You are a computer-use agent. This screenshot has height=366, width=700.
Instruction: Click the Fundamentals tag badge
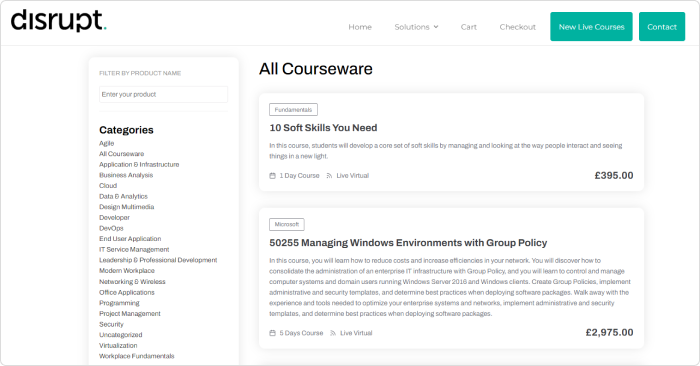click(x=293, y=110)
